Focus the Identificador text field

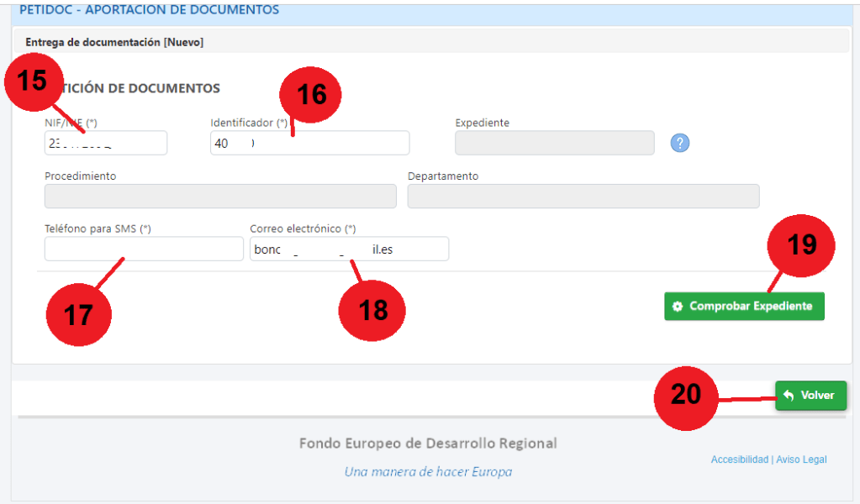pos(336,144)
